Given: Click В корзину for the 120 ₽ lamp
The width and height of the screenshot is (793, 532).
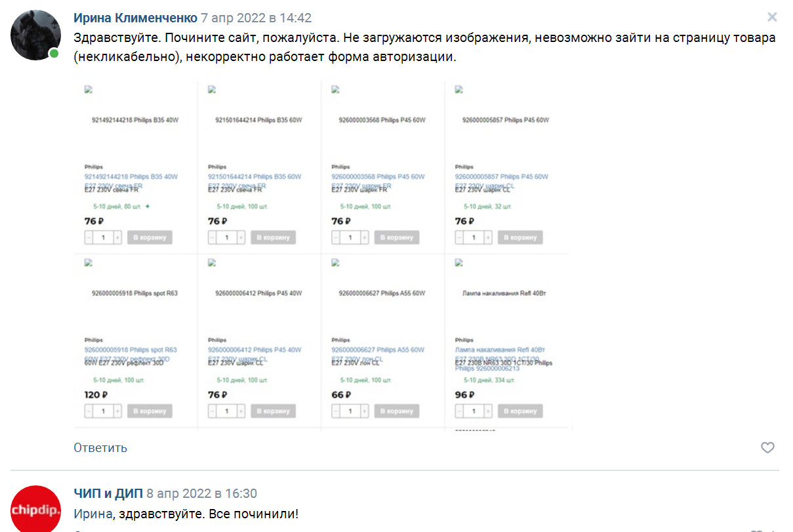Looking at the screenshot, I should (150, 411).
